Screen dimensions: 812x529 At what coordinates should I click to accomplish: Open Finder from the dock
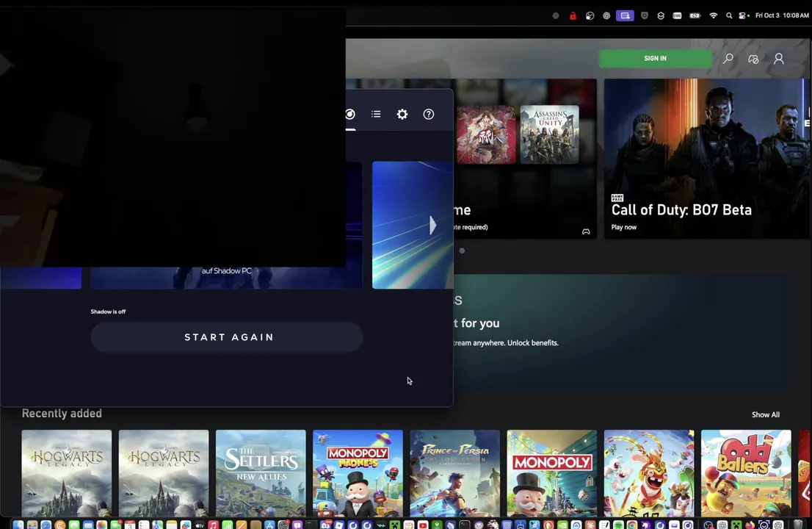pos(18,525)
